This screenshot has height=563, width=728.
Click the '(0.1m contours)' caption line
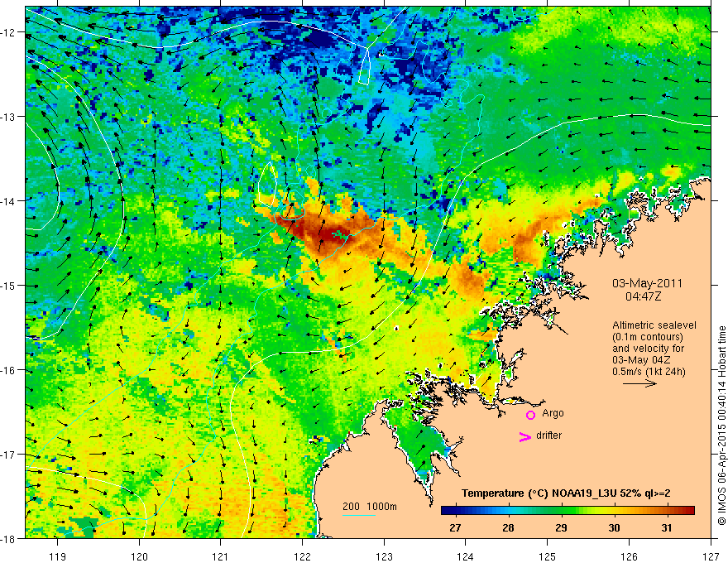(x=648, y=337)
